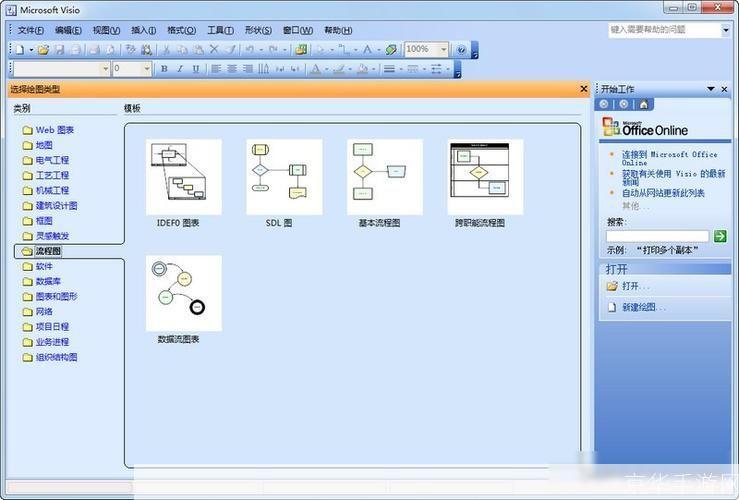Toggle Bold formatting
The image size is (739, 500).
[164, 69]
